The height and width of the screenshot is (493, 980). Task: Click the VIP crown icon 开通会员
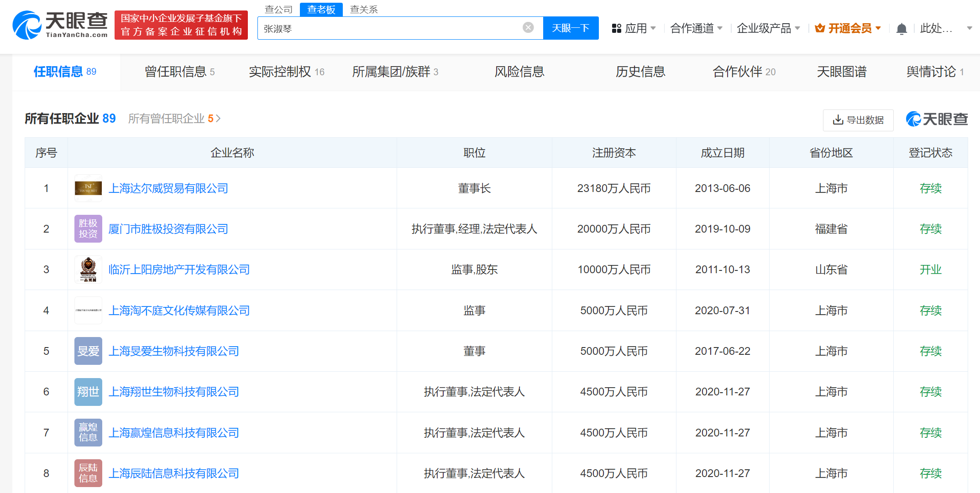(820, 28)
